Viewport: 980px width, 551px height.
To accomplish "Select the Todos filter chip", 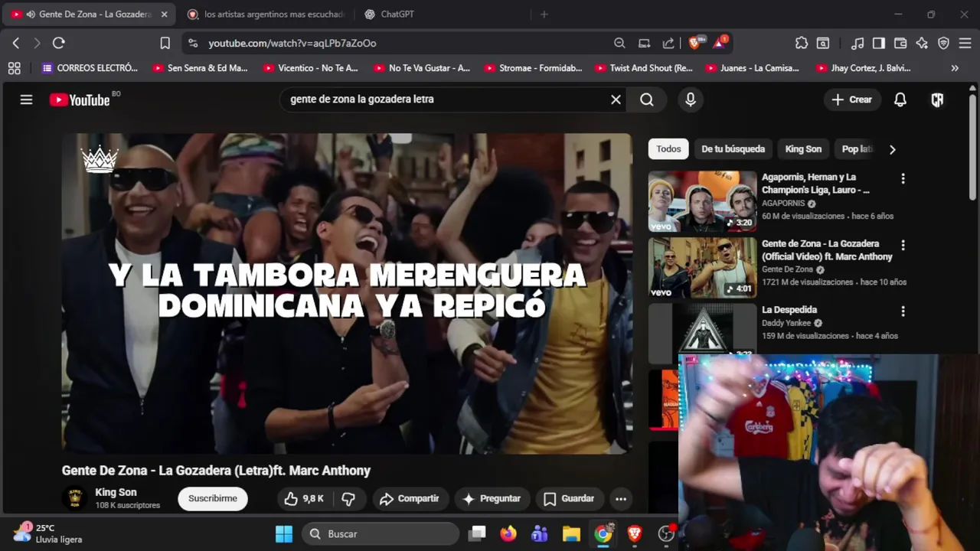I will (668, 149).
